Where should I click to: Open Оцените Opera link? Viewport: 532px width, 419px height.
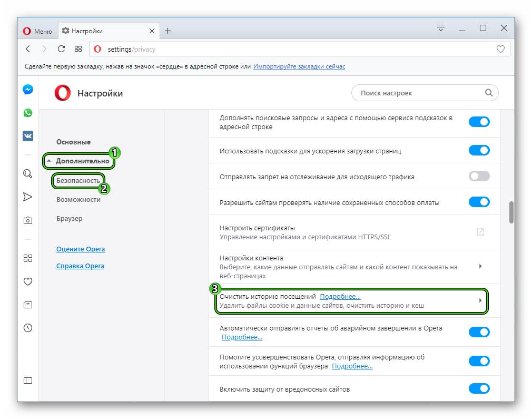[x=81, y=249]
